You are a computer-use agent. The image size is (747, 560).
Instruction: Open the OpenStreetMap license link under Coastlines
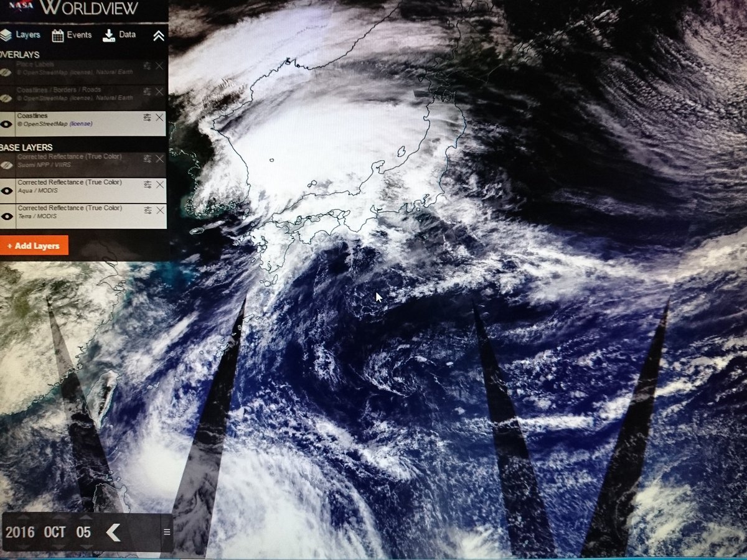pyautogui.click(x=80, y=124)
